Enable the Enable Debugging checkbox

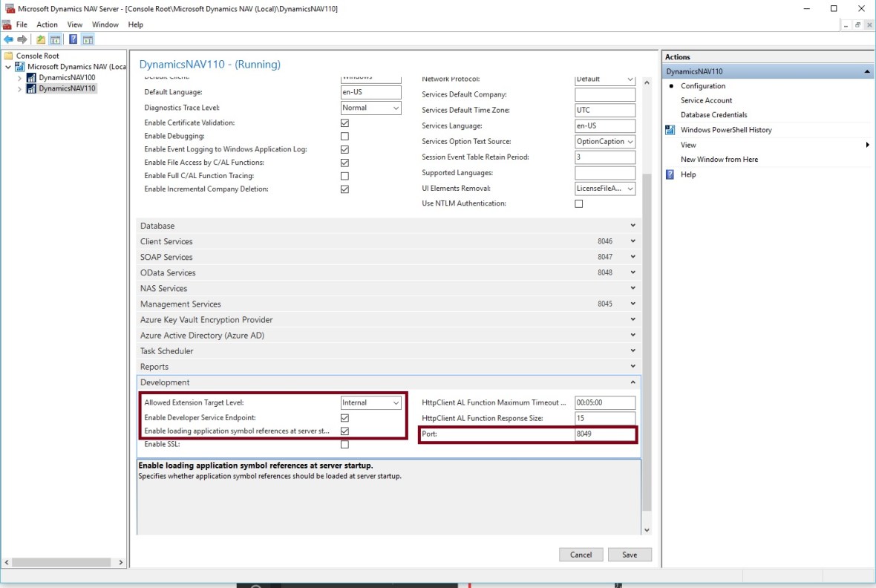[344, 137]
